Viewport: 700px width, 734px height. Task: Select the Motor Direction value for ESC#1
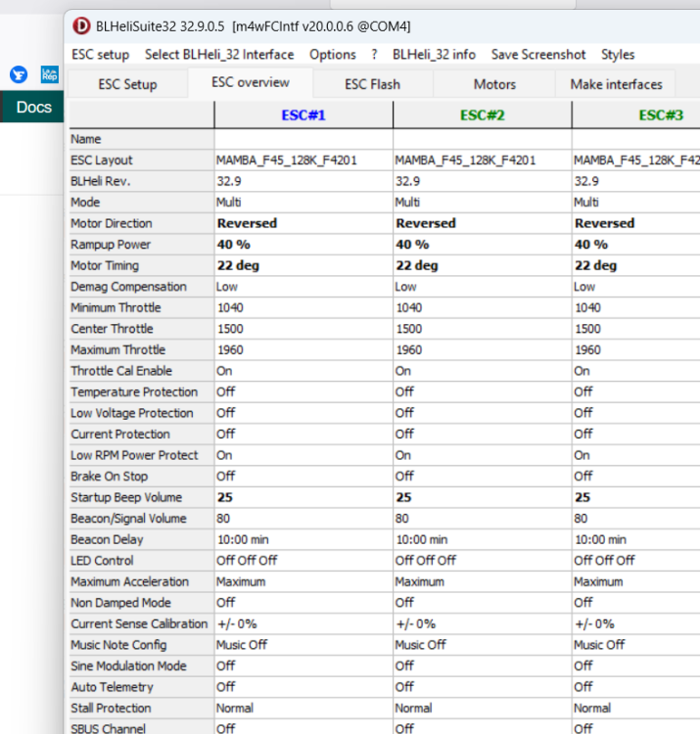(247, 223)
